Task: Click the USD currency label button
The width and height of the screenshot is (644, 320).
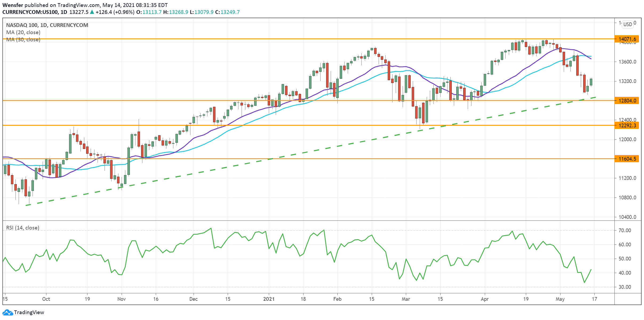Action: click(x=627, y=24)
